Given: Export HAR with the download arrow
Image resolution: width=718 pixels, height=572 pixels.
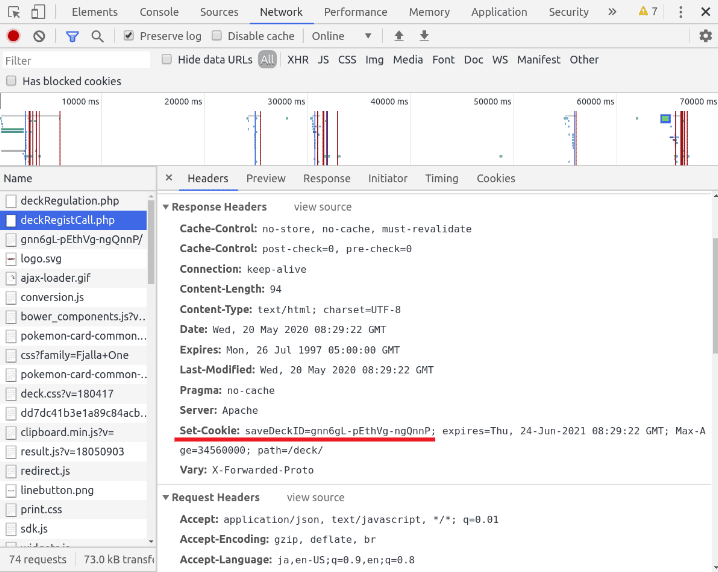Looking at the screenshot, I should [x=424, y=36].
